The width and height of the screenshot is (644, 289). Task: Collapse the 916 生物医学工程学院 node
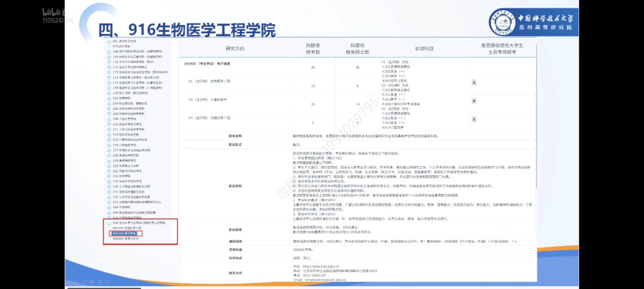pyautogui.click(x=109, y=223)
